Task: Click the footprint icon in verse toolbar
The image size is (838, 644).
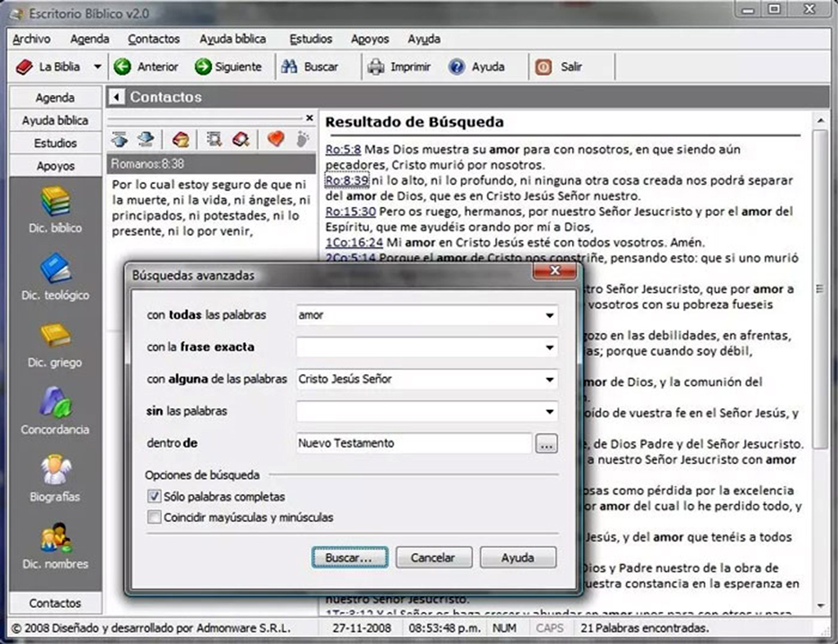Action: pos(303,139)
